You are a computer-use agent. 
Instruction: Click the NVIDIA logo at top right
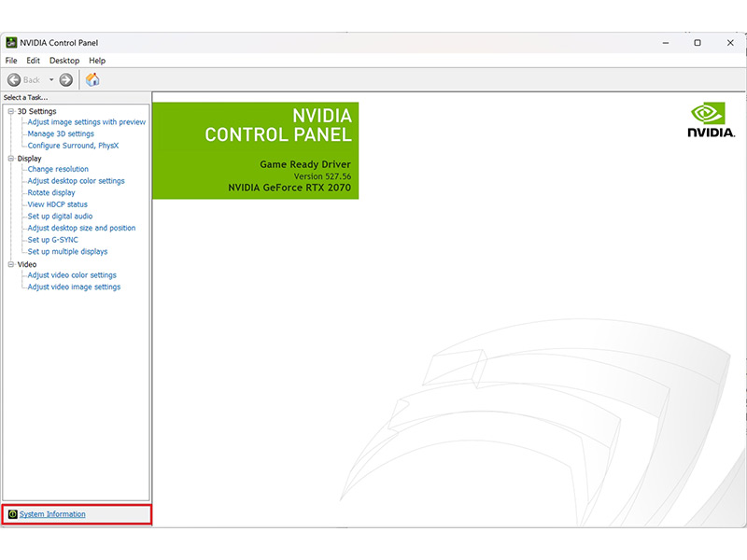[x=712, y=120]
